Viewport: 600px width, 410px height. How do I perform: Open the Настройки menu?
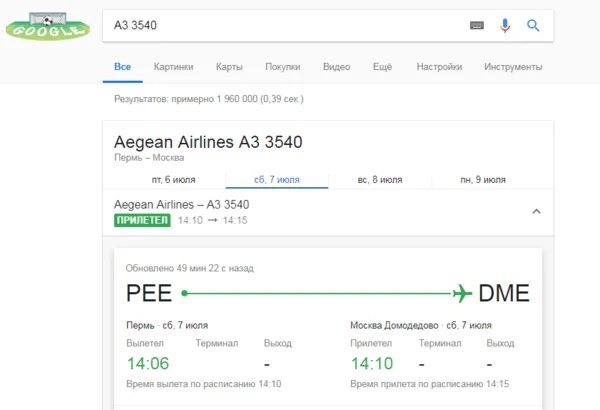pos(439,67)
